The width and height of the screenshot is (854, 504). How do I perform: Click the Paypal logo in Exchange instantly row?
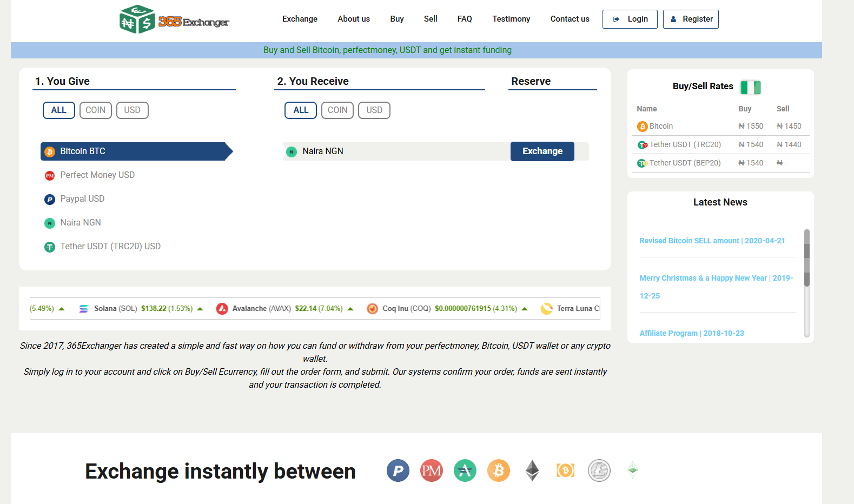click(x=398, y=470)
